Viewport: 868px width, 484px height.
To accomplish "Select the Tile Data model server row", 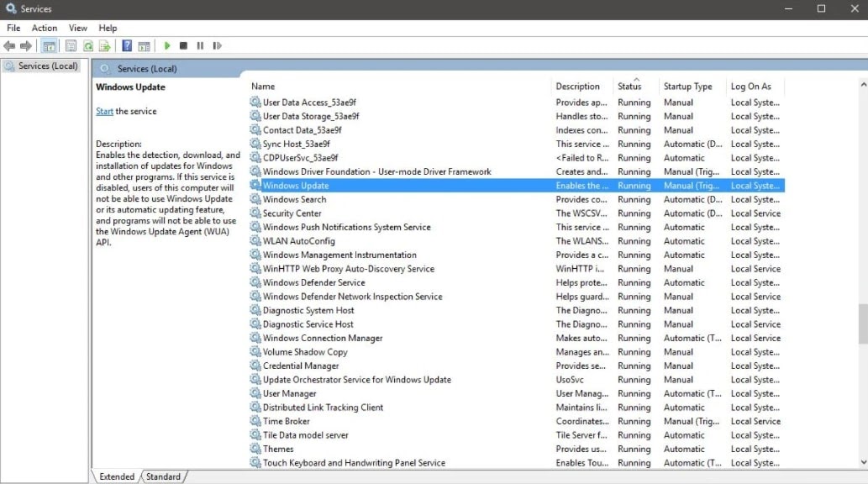I will 517,434.
